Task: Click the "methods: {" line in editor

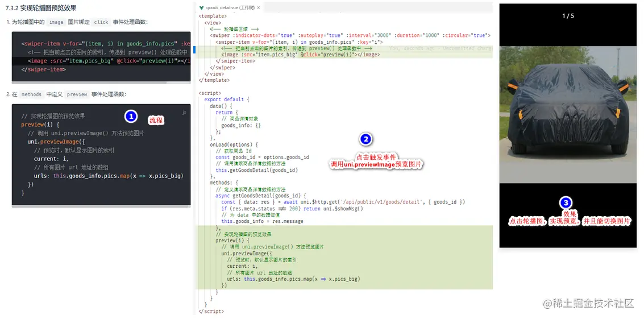Action: pyautogui.click(x=224, y=183)
